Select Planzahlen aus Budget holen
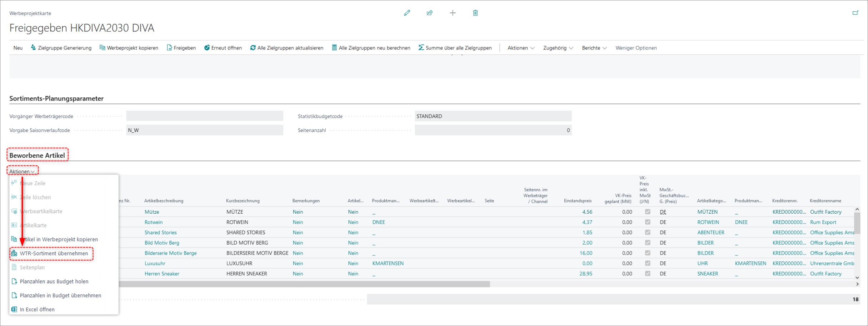This screenshot has width=868, height=326. tap(64, 281)
